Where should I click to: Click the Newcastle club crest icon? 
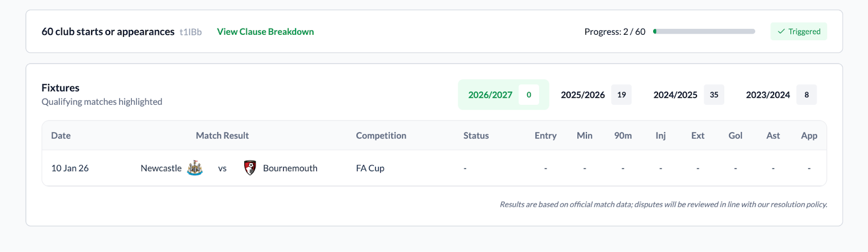coord(195,168)
